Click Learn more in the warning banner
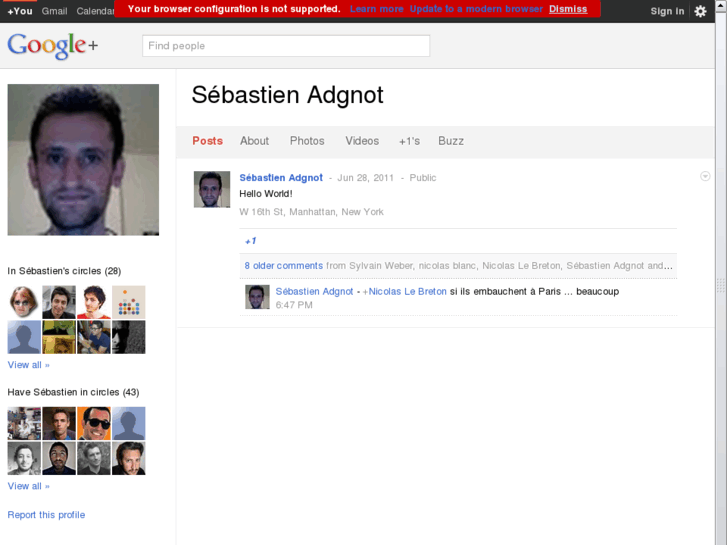This screenshot has width=727, height=545. coord(376,9)
